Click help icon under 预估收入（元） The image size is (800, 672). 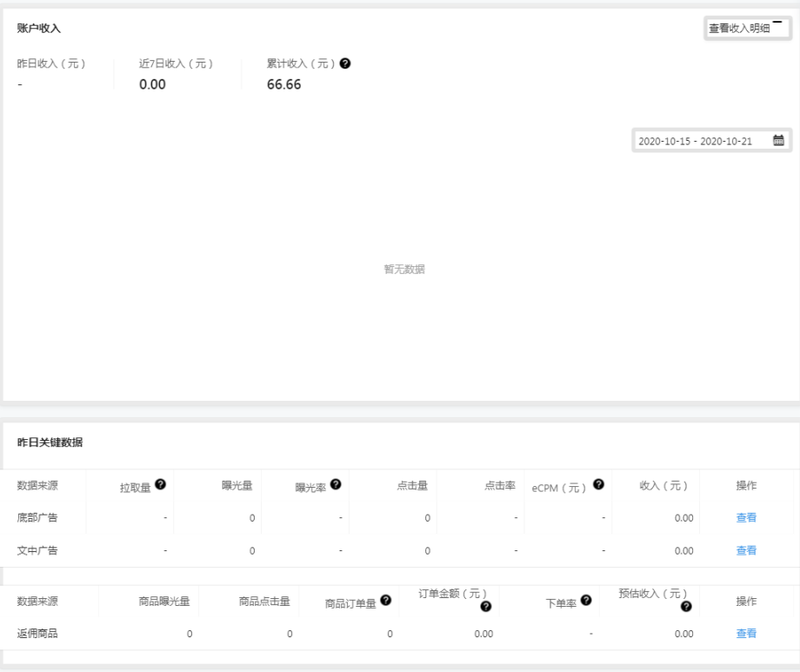[686, 606]
